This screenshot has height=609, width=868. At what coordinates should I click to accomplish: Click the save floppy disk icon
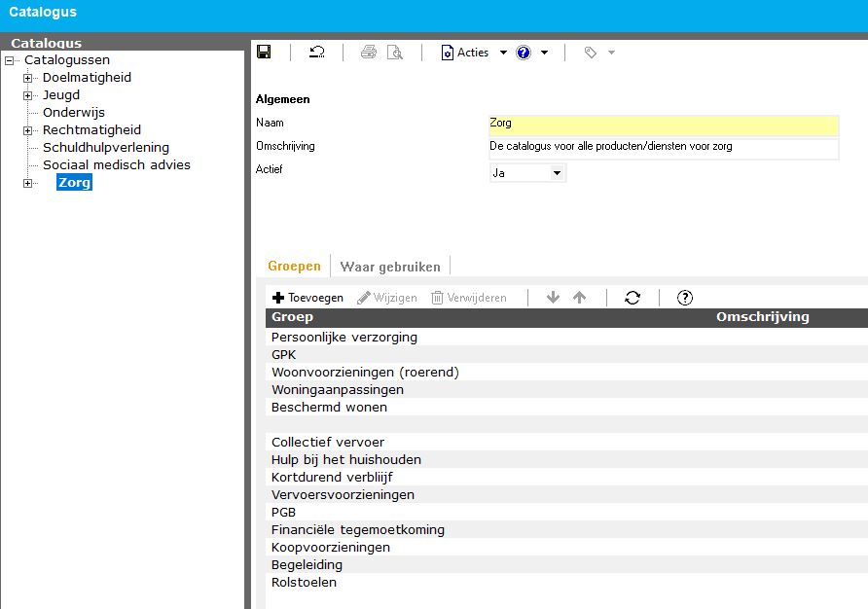264,53
